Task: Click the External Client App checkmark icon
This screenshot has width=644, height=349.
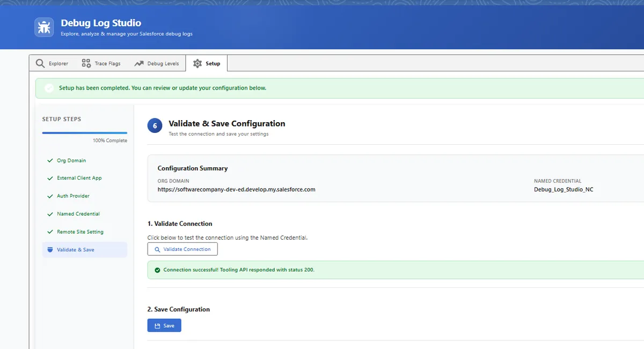Action: 50,178
